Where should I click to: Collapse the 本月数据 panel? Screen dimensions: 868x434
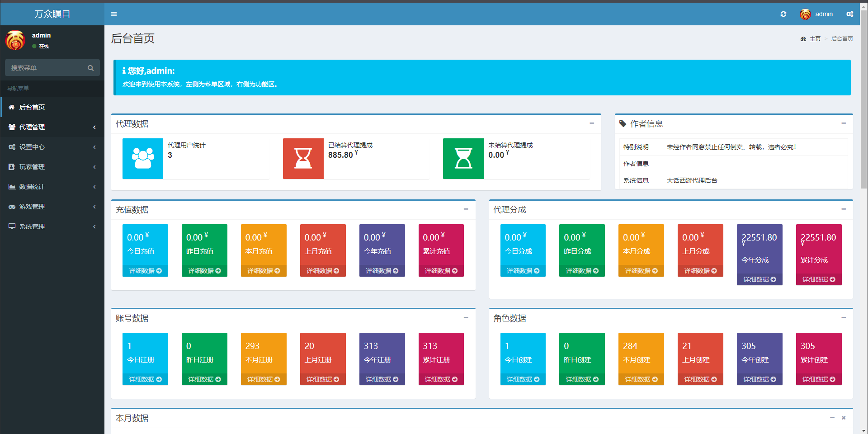click(832, 417)
